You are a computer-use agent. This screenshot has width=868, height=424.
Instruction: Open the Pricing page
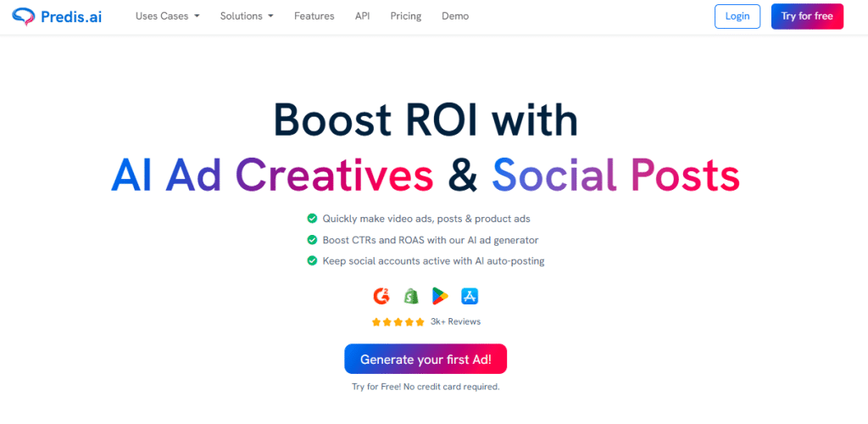coord(406,16)
